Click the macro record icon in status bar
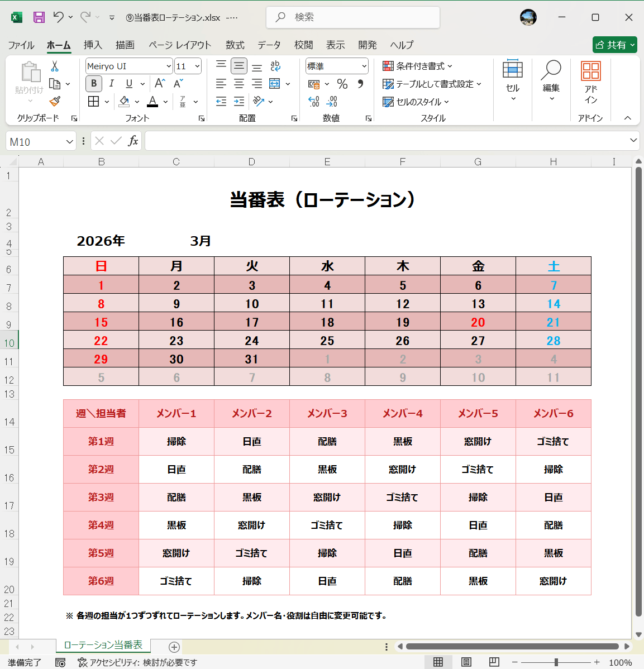644x669 pixels. click(59, 662)
